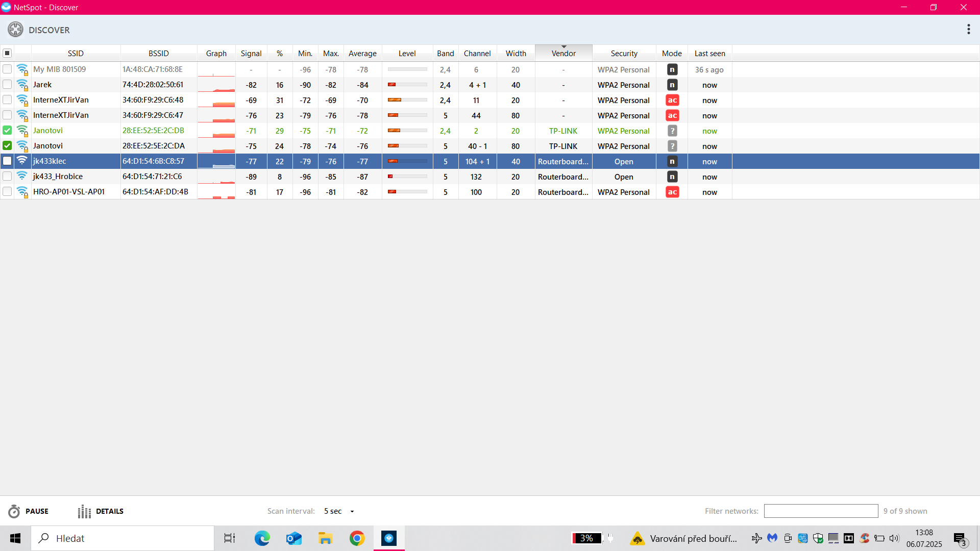Image resolution: width=980 pixels, height=551 pixels.
Task: Click the Pause stopwatch icon
Action: click(14, 511)
